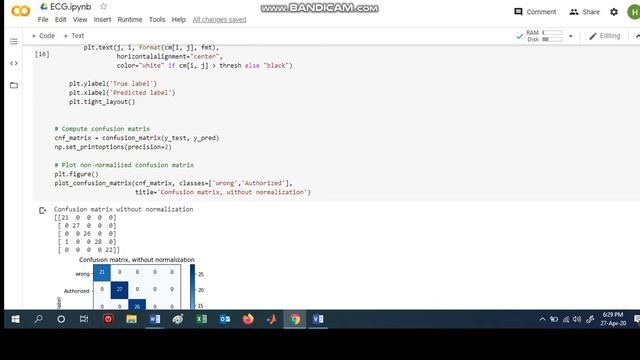This screenshot has height=360, width=640.
Task: Click the volume icon in system tray
Action: pyautogui.click(x=577, y=319)
